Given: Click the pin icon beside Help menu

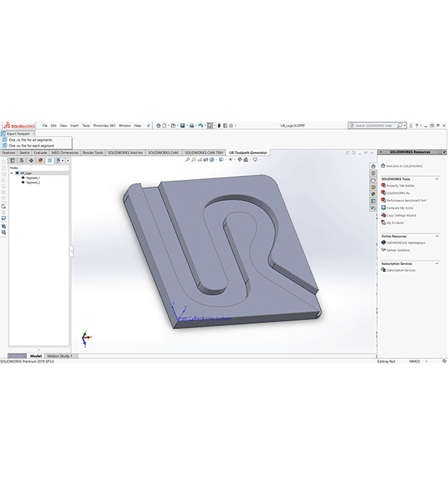Looking at the screenshot, I should point(149,125).
